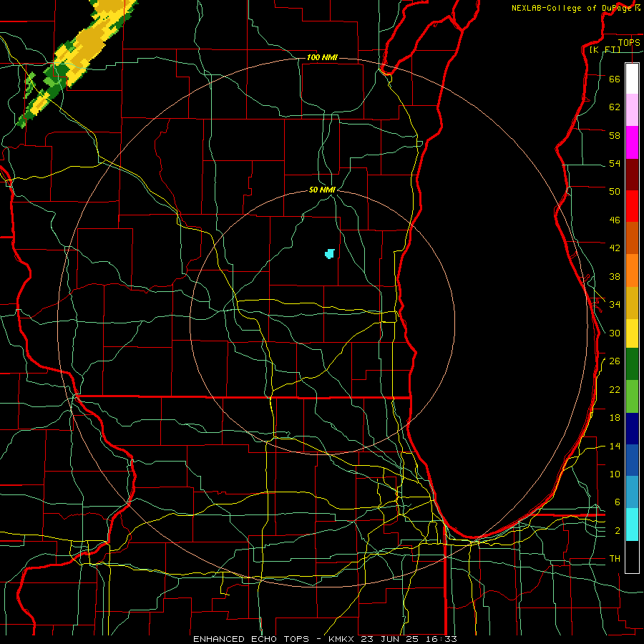The image size is (644, 644).
Task: Click legend value "58"
Action: (615, 135)
